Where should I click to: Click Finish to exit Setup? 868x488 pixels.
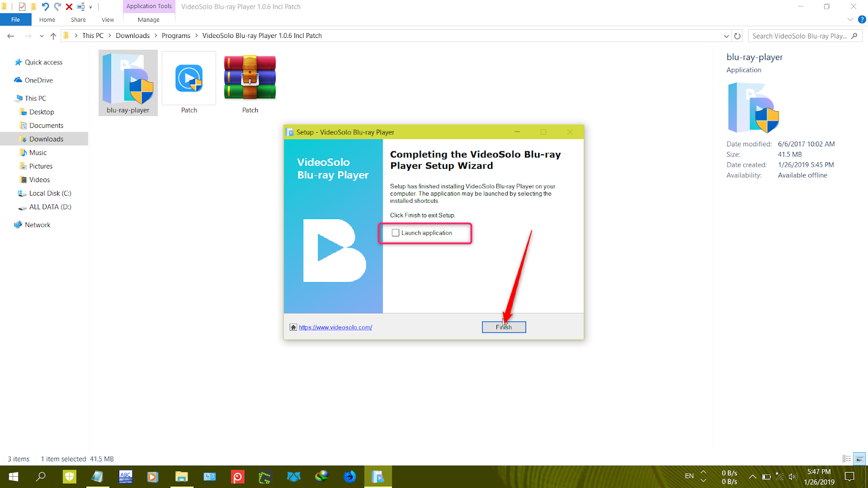point(504,327)
